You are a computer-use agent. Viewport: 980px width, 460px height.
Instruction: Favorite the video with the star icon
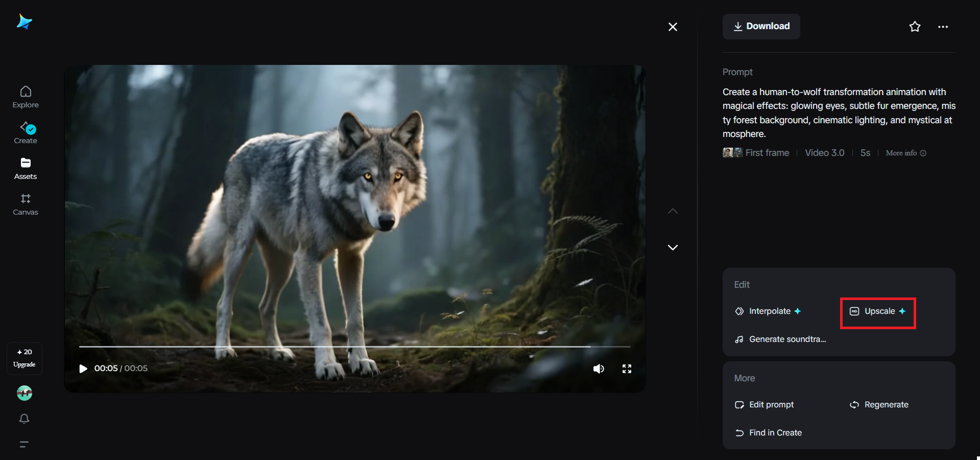pos(915,27)
